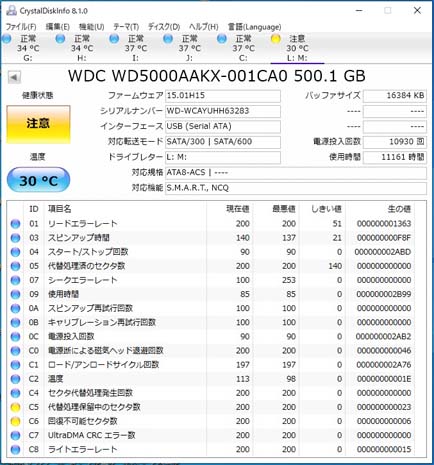The height and width of the screenshot is (465, 434).
Task: Click the buffer size field 16384 KB
Action: pyautogui.click(x=395, y=96)
